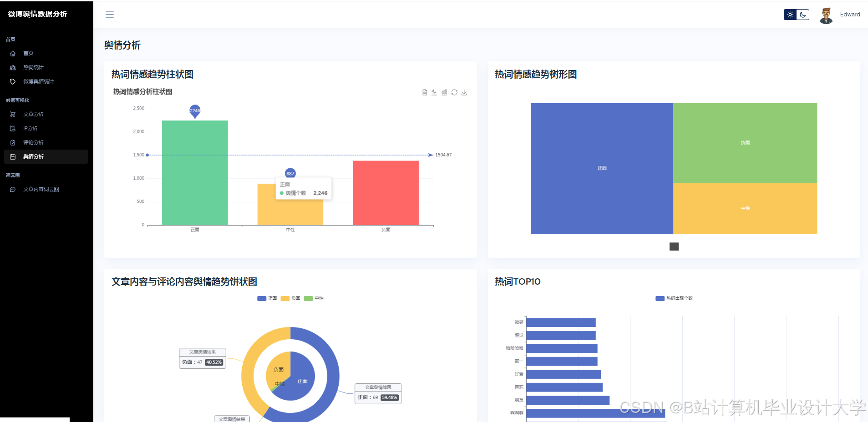868x422 pixels.
Task: Collapse the sidebar with hamburger icon
Action: (x=109, y=14)
